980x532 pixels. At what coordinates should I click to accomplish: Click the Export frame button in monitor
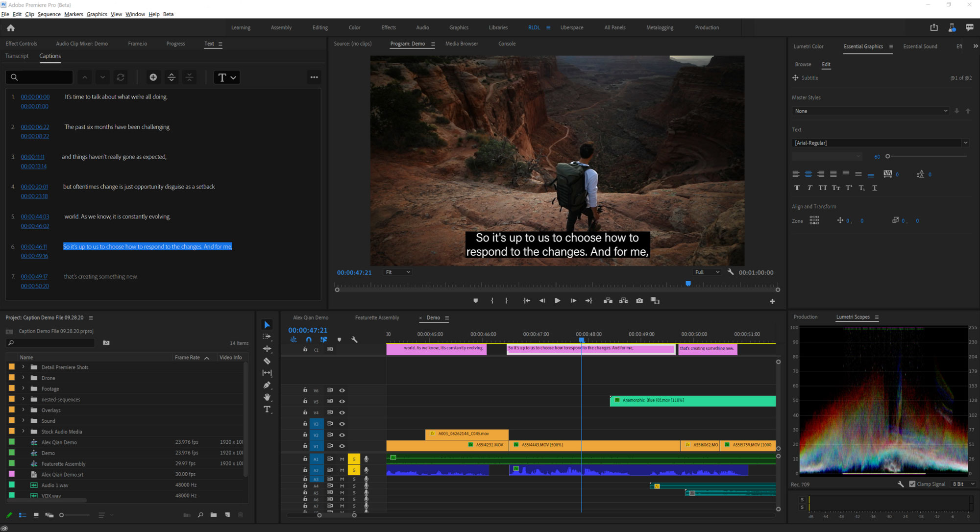[x=638, y=301]
